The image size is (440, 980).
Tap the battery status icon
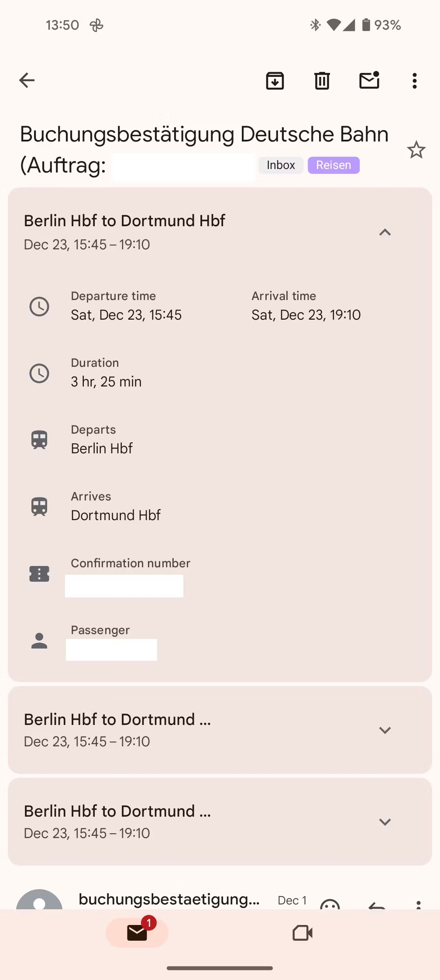click(x=366, y=25)
